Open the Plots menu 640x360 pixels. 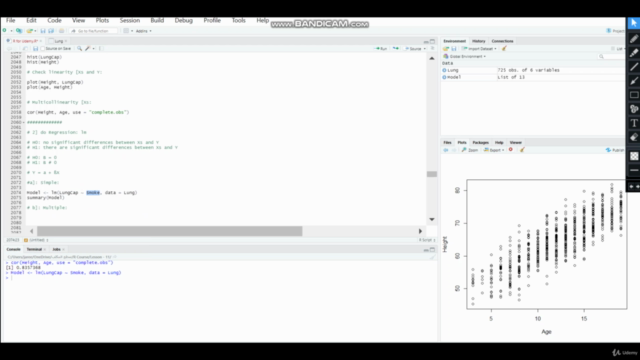[102, 20]
